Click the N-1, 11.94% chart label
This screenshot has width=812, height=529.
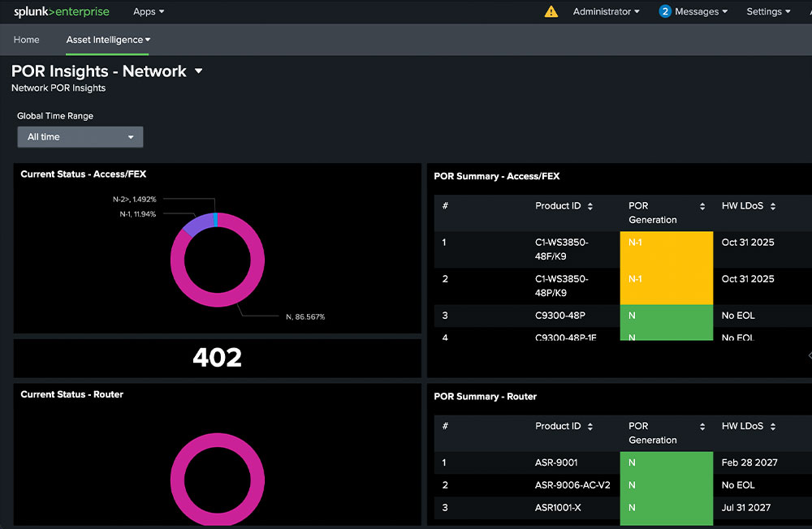(138, 214)
